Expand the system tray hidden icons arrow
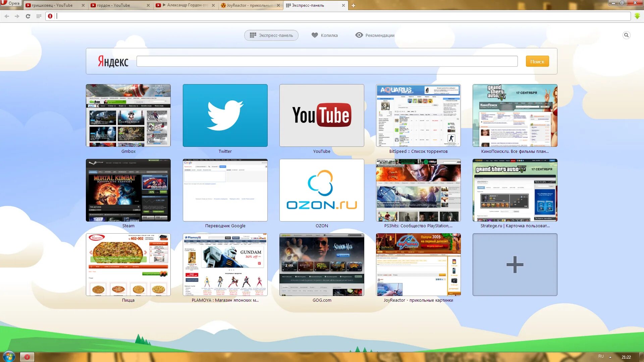This screenshot has height=362, width=644. coord(610,357)
